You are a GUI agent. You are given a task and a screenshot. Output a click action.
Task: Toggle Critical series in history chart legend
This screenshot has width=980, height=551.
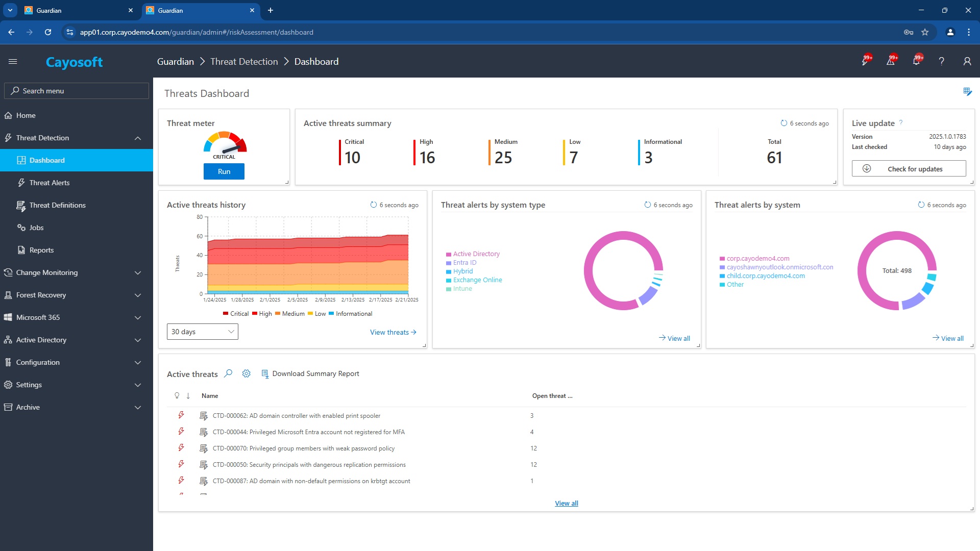click(x=236, y=314)
